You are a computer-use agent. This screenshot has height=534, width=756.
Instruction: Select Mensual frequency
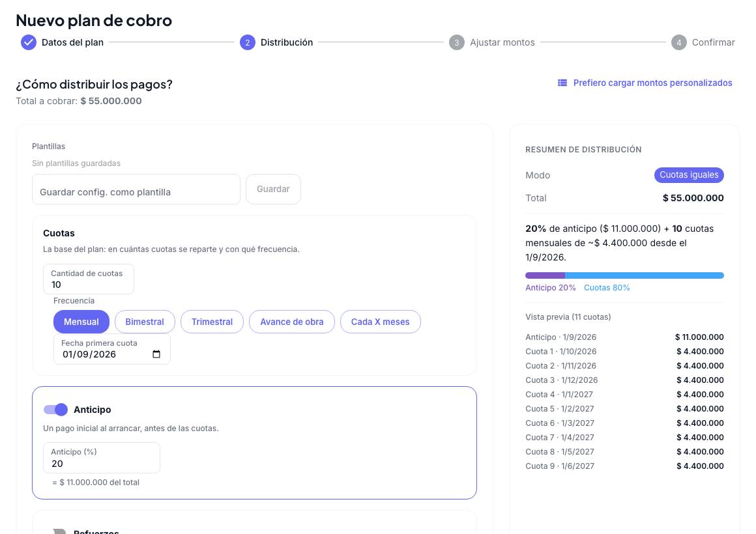click(81, 322)
